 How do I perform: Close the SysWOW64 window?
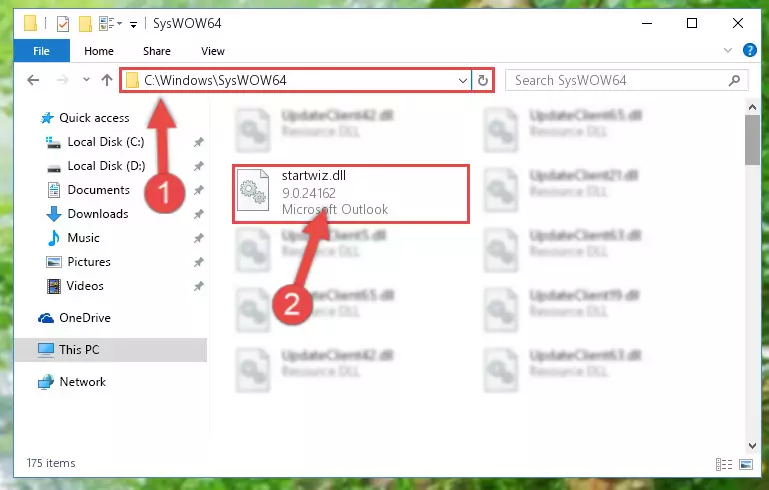[x=738, y=23]
